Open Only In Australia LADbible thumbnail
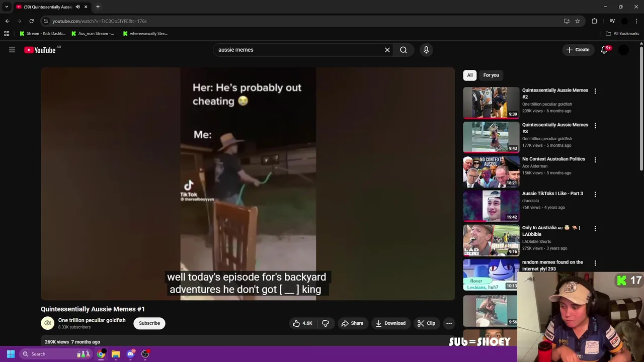The width and height of the screenshot is (644, 362). (491, 240)
